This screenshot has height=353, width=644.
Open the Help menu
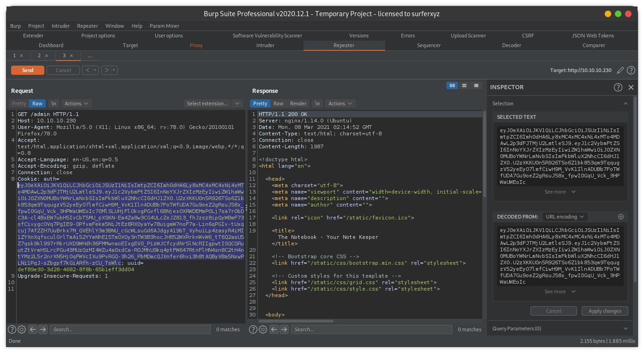[137, 26]
